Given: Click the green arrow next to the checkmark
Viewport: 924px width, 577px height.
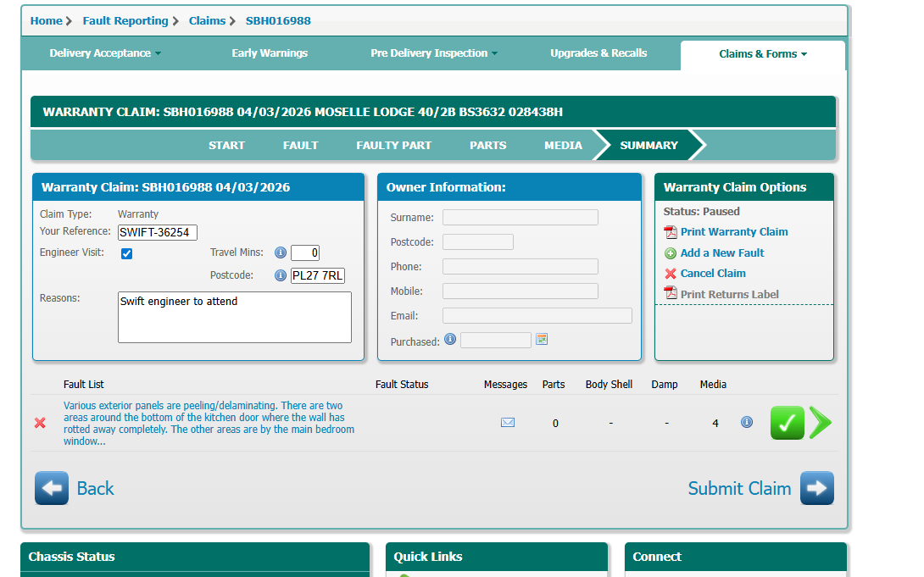Looking at the screenshot, I should (x=820, y=423).
